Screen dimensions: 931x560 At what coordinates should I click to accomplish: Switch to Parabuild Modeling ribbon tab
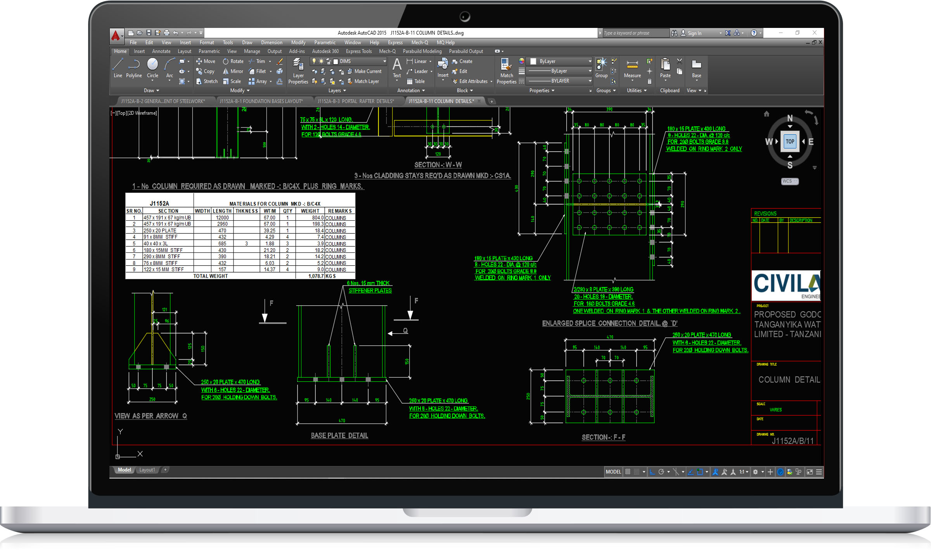click(x=422, y=51)
